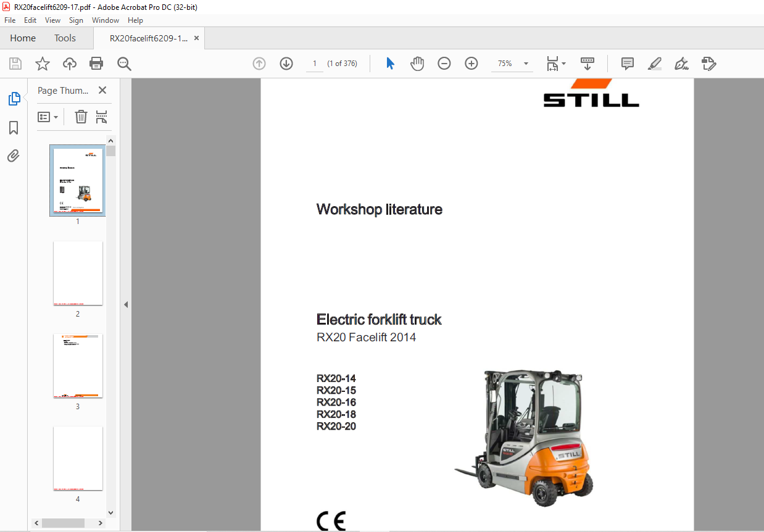Select page 4 thumbnail

click(x=78, y=459)
